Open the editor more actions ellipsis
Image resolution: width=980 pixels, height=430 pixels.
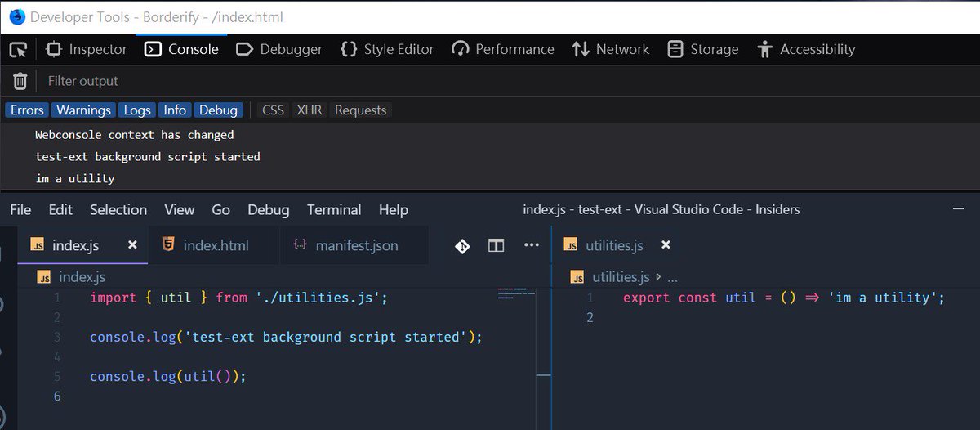[532, 244]
